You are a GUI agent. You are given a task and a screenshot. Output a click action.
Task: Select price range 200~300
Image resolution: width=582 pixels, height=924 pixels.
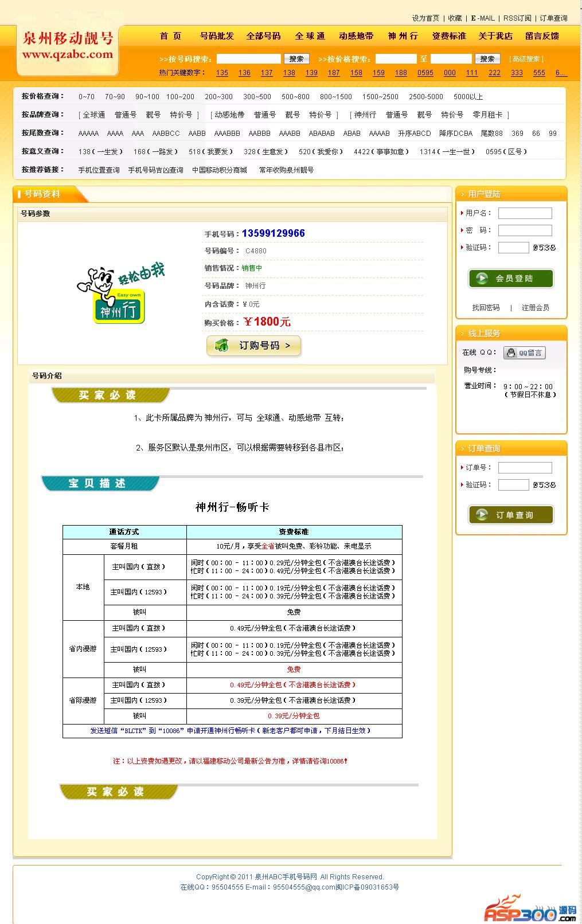click(x=218, y=97)
